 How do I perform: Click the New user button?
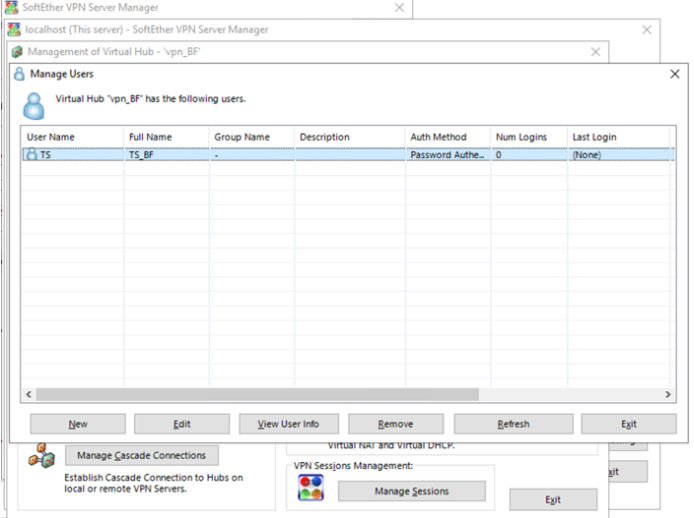[x=78, y=424]
